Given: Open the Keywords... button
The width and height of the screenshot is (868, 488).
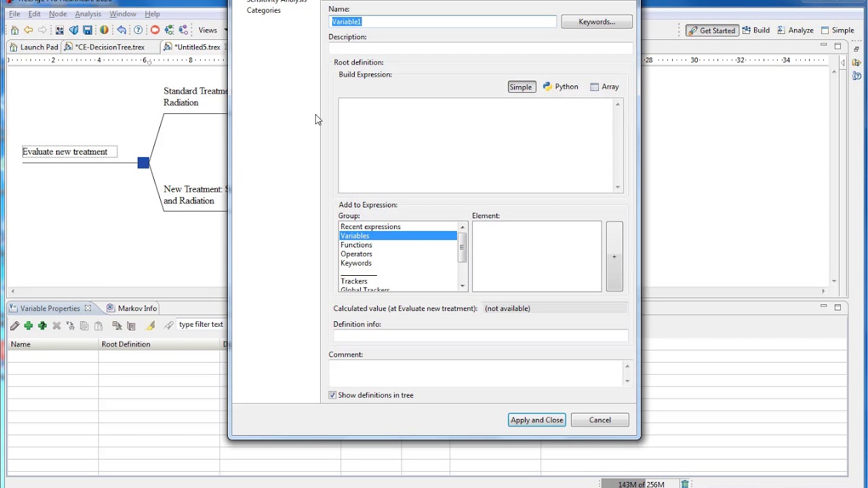Looking at the screenshot, I should tap(597, 22).
